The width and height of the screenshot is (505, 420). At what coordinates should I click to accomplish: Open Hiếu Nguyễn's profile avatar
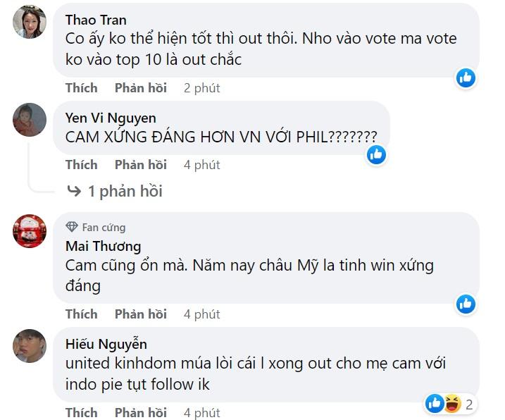pos(30,346)
